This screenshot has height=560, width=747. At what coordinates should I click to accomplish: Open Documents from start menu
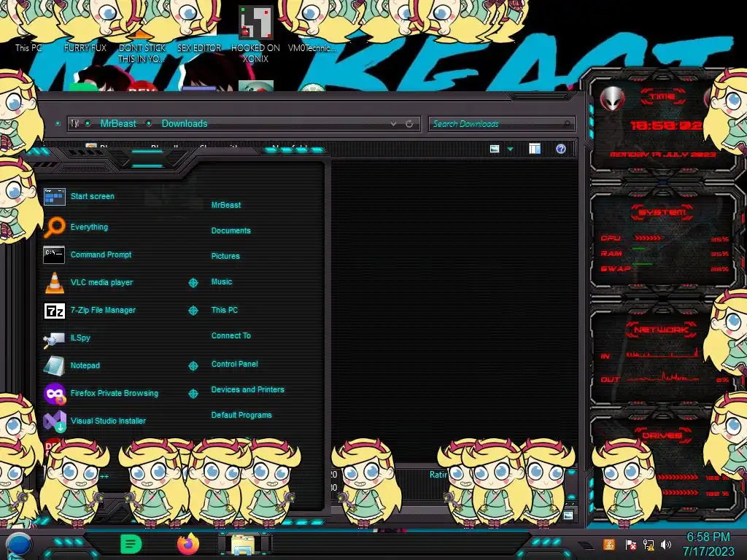point(231,230)
